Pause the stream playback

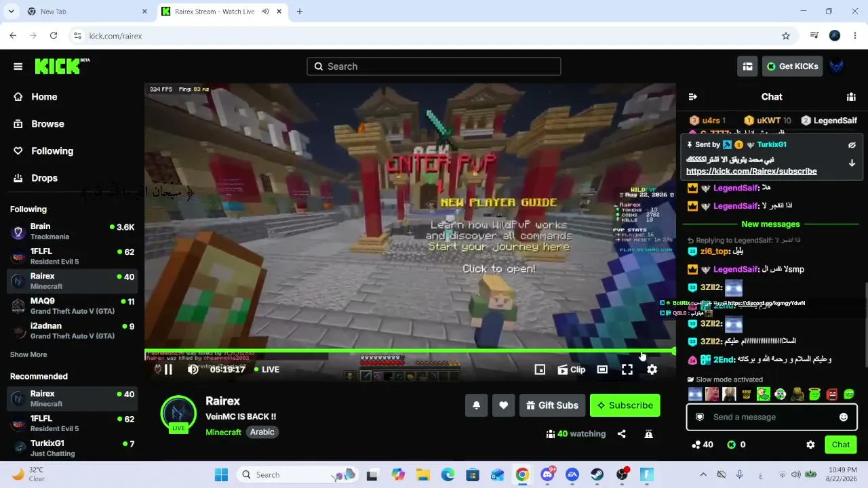pos(168,369)
